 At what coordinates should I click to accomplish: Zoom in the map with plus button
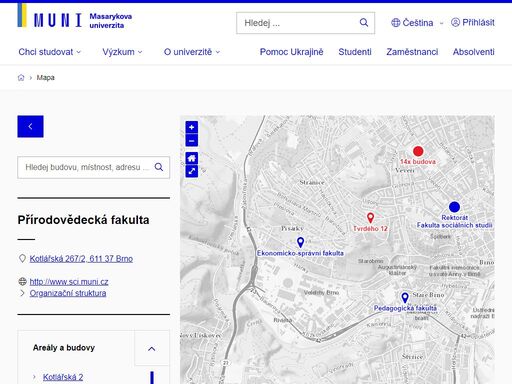(192, 127)
